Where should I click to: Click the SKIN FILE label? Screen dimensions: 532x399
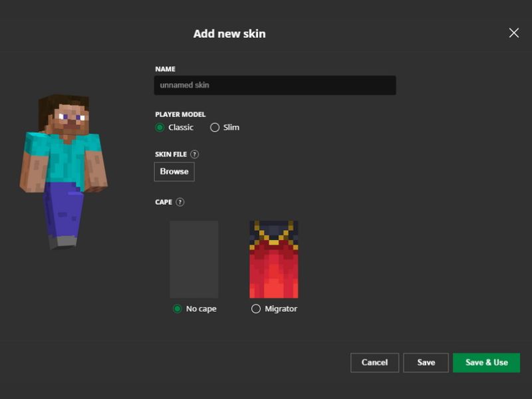click(171, 154)
